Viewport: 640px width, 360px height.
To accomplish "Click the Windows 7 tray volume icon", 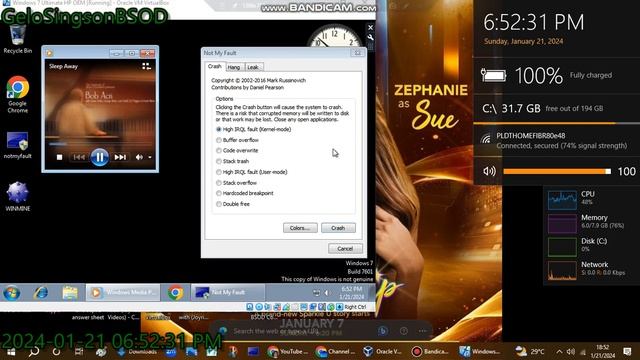I will pos(327,293).
